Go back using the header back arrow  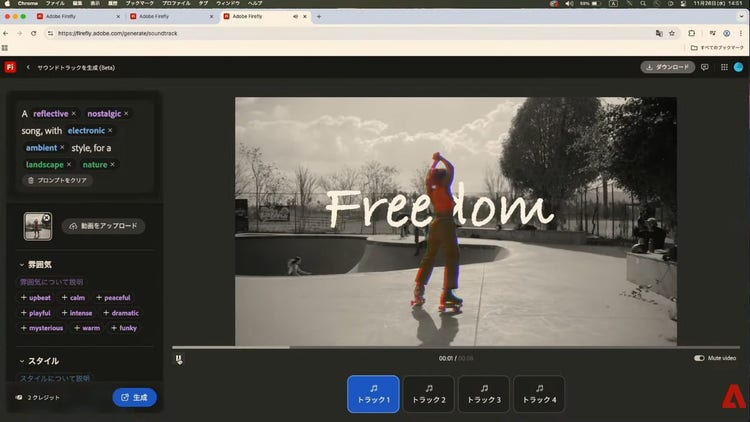click(x=28, y=67)
